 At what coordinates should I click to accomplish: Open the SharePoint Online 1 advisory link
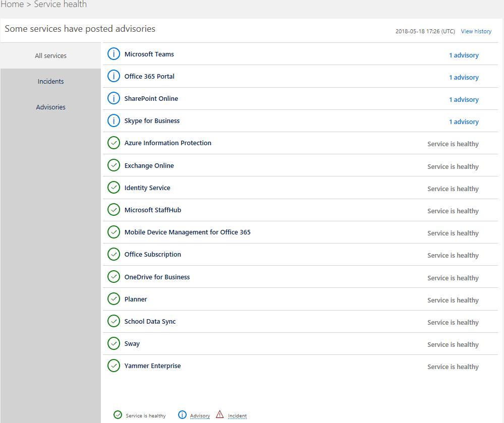pos(464,99)
